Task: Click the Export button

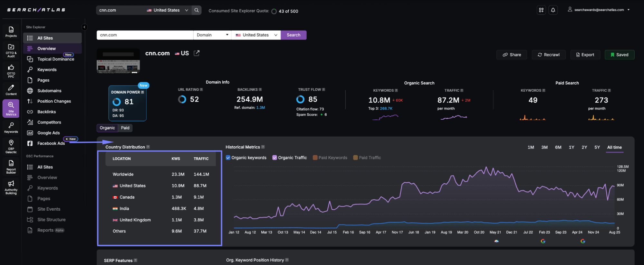Action: [x=585, y=55]
